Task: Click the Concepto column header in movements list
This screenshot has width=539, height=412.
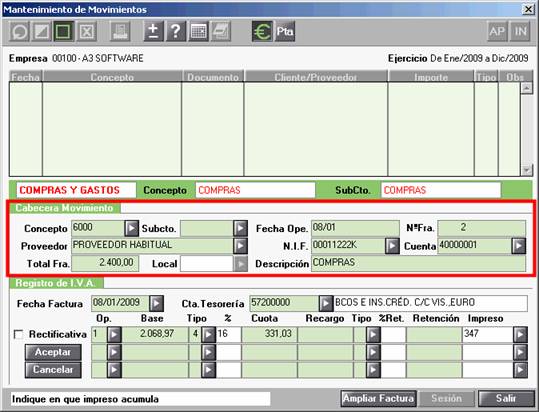Action: tap(112, 77)
